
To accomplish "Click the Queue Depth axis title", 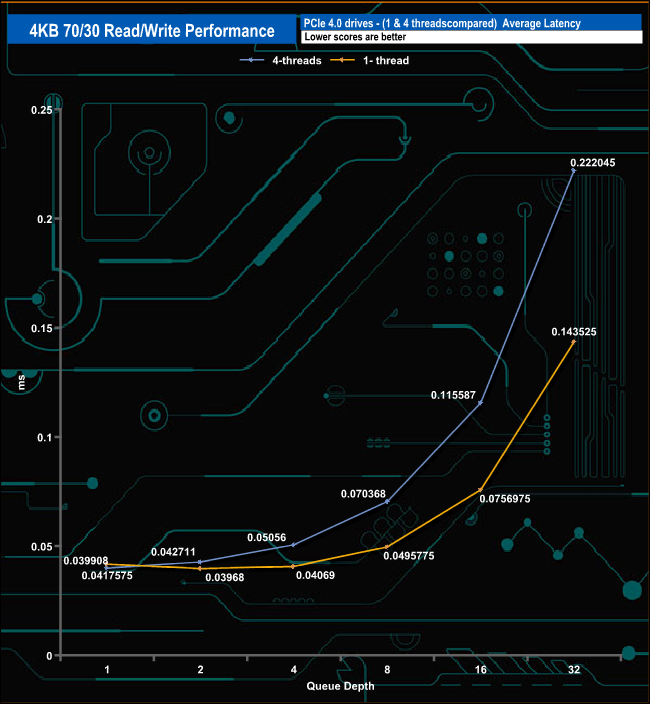I will pos(340,686).
